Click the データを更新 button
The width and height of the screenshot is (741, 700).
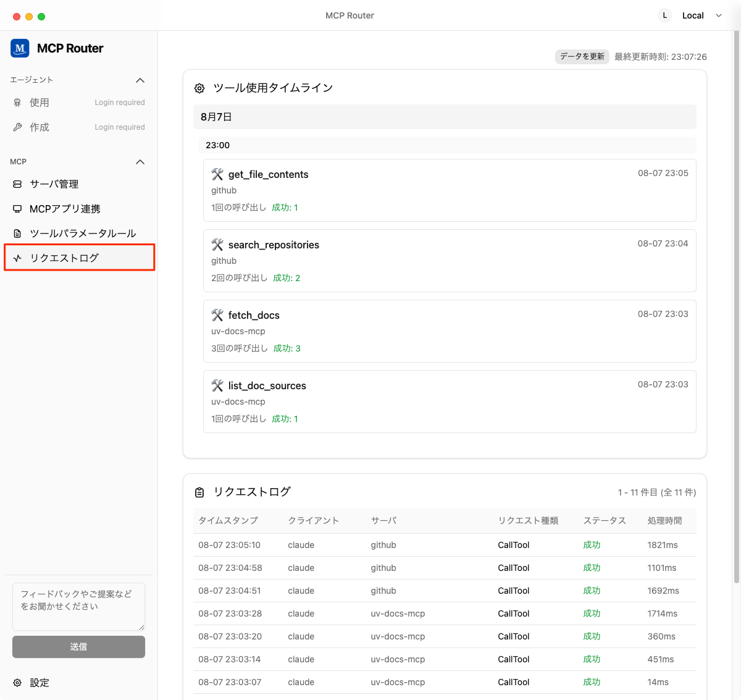(582, 57)
